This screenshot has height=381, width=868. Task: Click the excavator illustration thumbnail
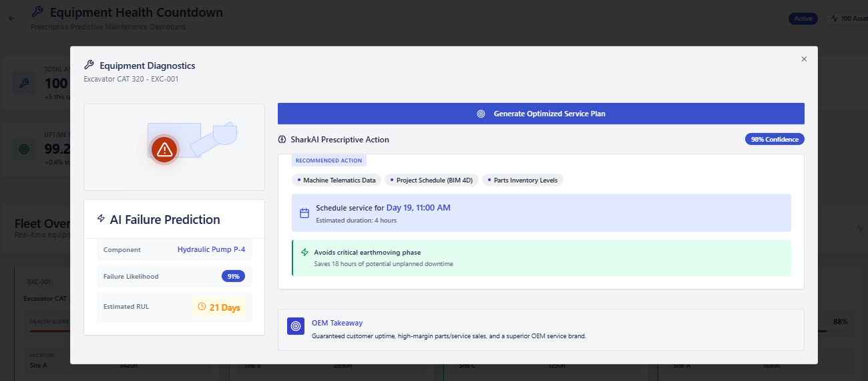174,147
